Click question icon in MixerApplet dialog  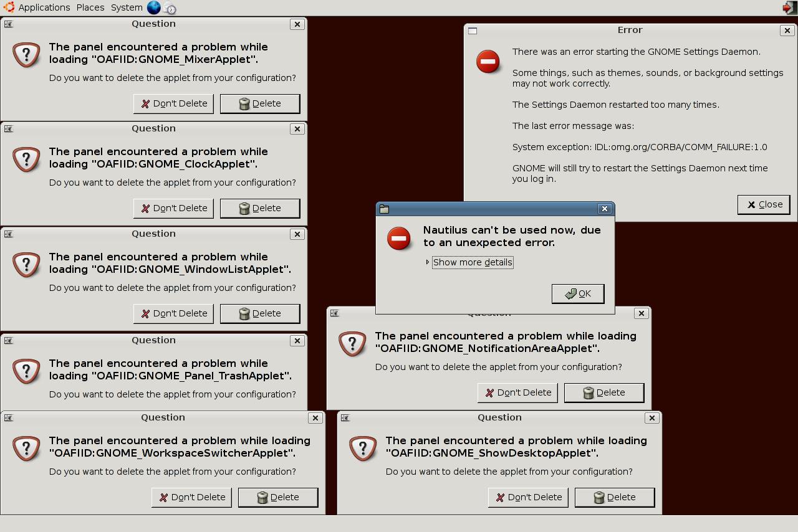click(27, 55)
